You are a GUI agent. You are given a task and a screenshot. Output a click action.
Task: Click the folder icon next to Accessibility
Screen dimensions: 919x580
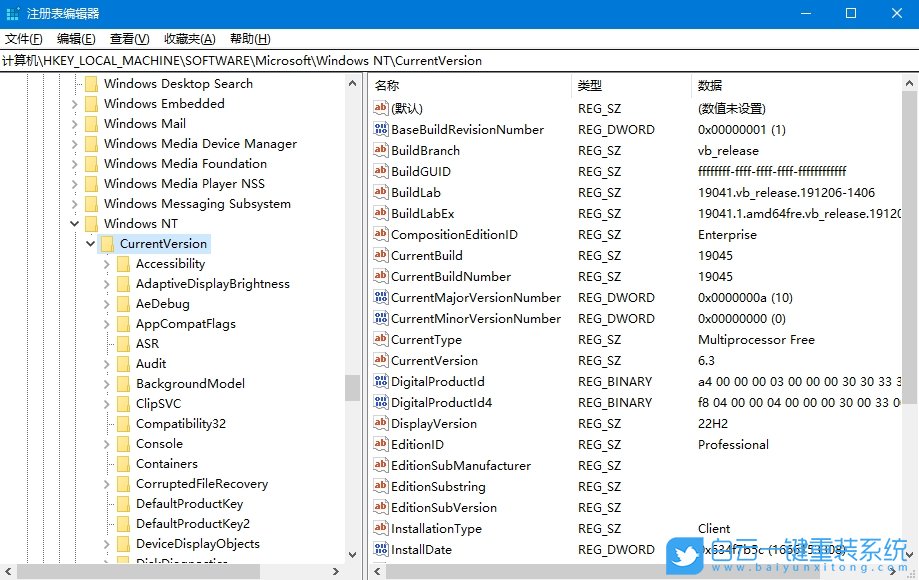point(123,263)
